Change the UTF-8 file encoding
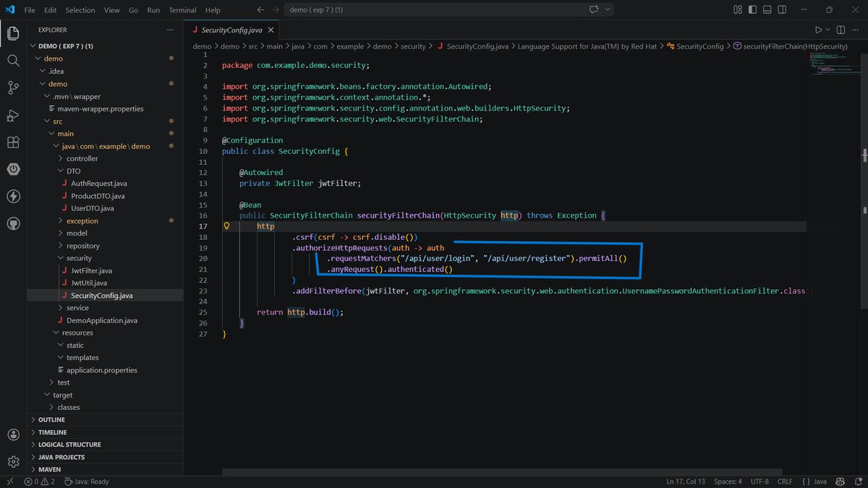 759,481
